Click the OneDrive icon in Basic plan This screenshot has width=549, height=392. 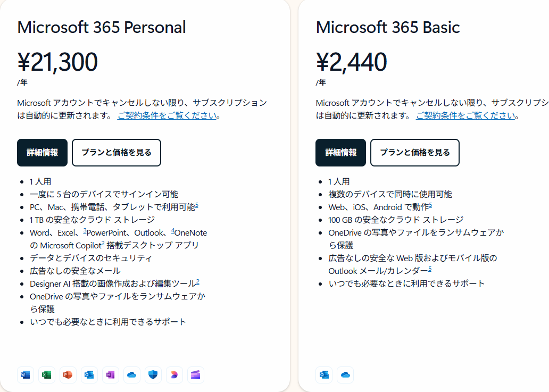coord(345,375)
